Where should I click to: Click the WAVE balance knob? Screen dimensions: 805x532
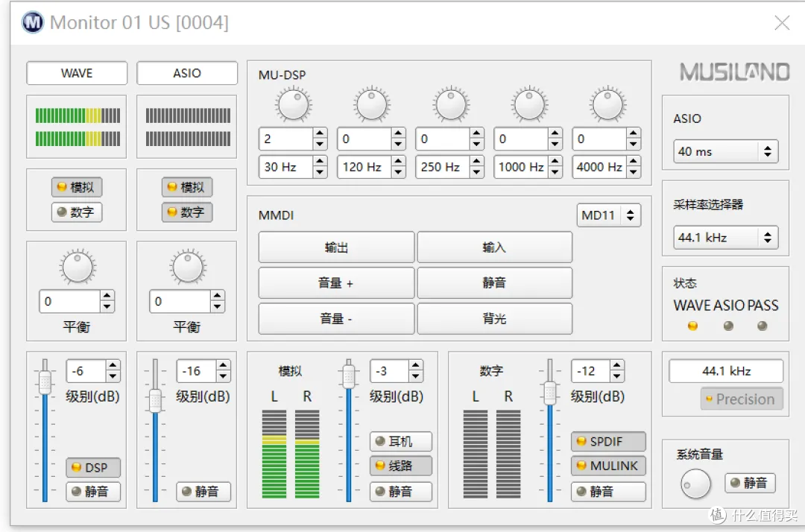pyautogui.click(x=77, y=267)
